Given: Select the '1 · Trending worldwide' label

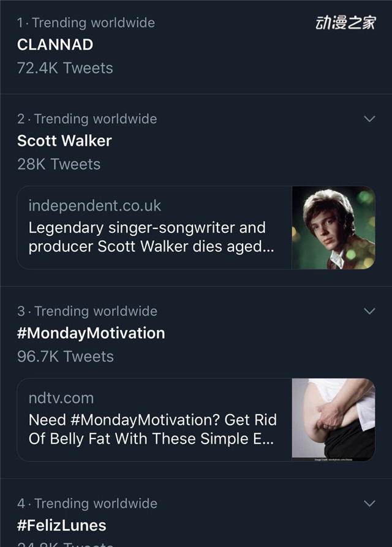Looking at the screenshot, I should (86, 23).
